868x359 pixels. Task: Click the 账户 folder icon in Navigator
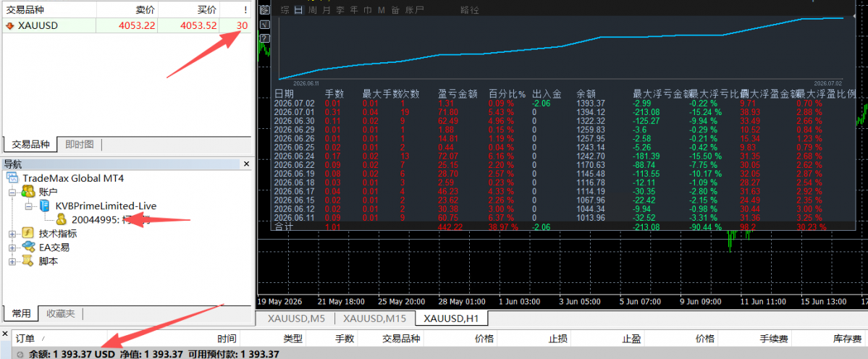click(x=28, y=192)
